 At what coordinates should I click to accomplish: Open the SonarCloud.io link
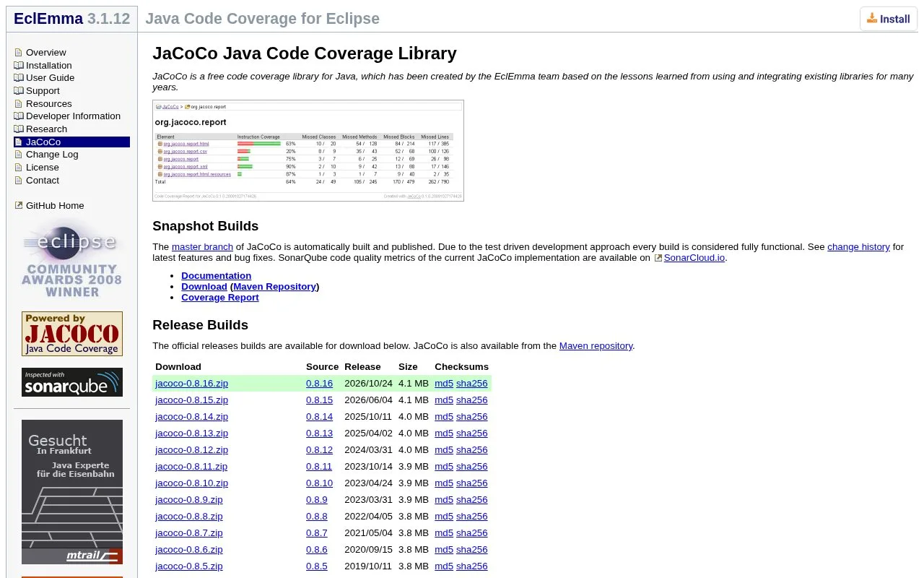(x=694, y=258)
